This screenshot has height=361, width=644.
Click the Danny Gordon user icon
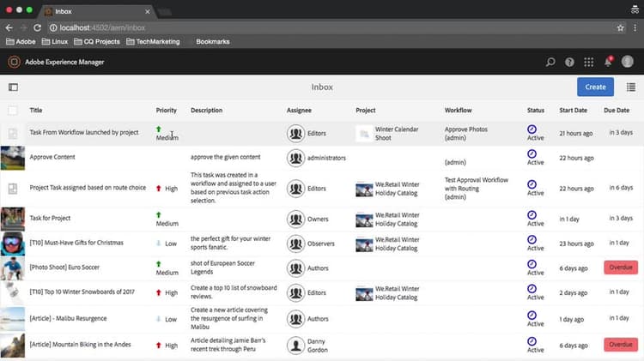[295, 346]
